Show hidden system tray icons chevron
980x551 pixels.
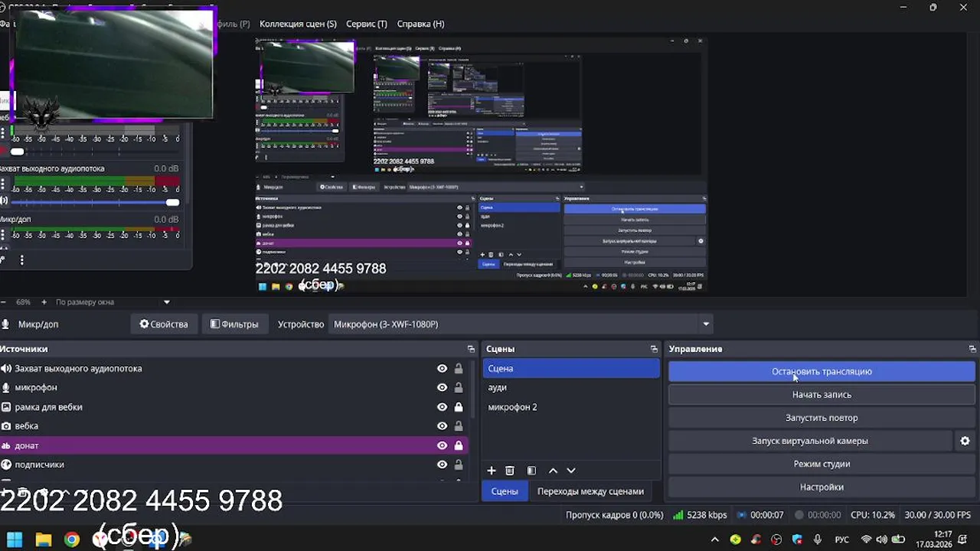point(715,540)
